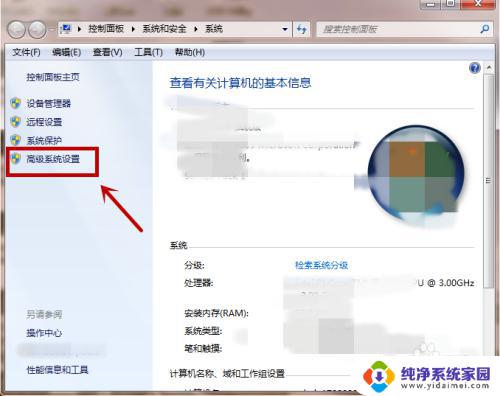500x396 pixels.
Task: Click the shield icon beside 设备管理器
Action: (x=16, y=103)
